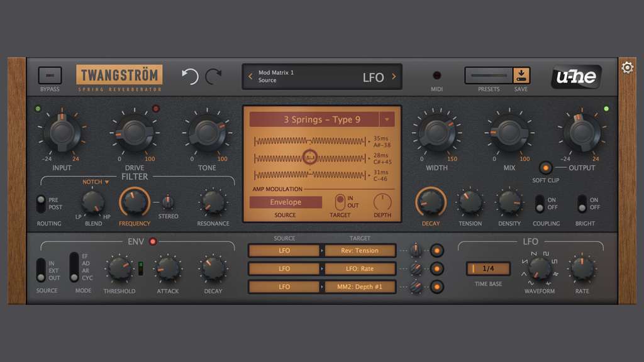The height and width of the screenshot is (362, 644).
Task: Click the undo arrow icon
Action: 190,77
